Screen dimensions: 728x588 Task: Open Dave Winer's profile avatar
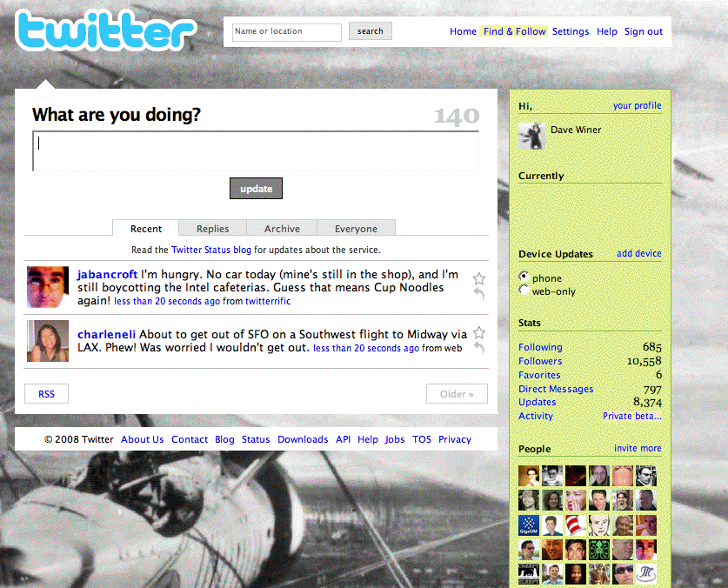531,136
